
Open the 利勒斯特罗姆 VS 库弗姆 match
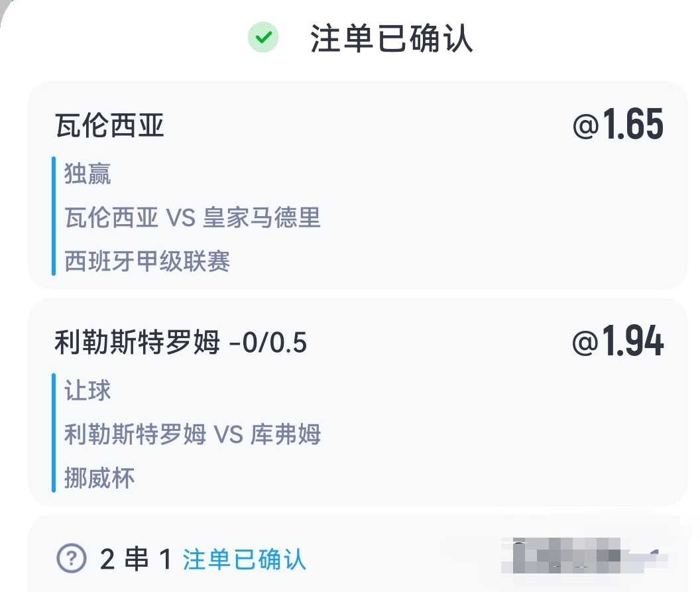point(192,434)
